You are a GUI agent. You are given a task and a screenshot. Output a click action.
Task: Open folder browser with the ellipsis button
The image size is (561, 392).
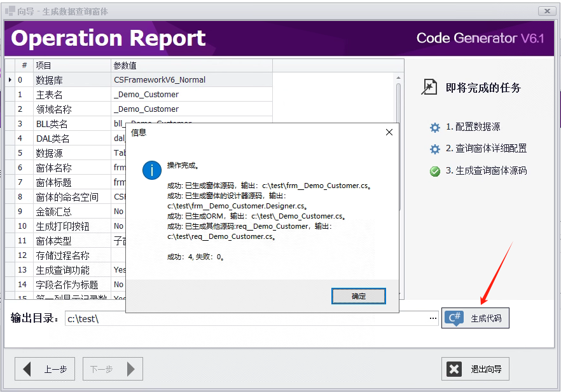pos(433,318)
